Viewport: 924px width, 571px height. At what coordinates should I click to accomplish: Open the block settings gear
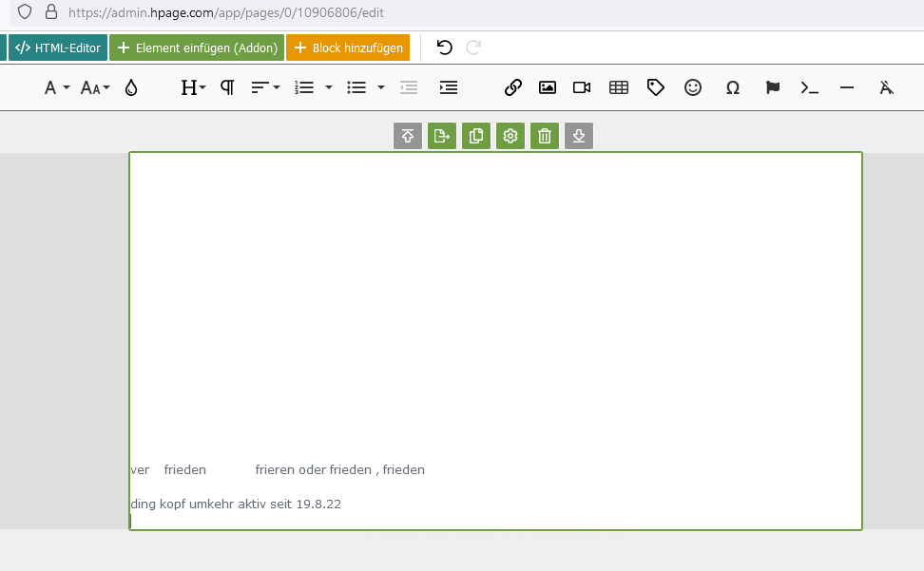point(510,136)
